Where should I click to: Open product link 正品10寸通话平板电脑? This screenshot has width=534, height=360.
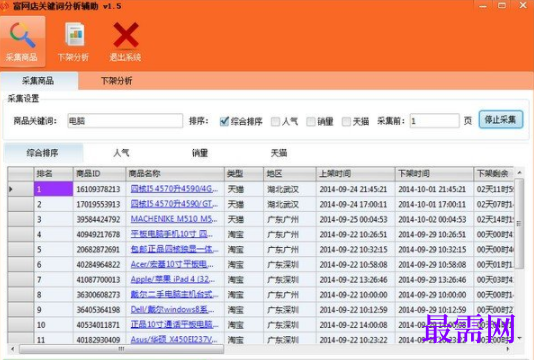[175, 325]
